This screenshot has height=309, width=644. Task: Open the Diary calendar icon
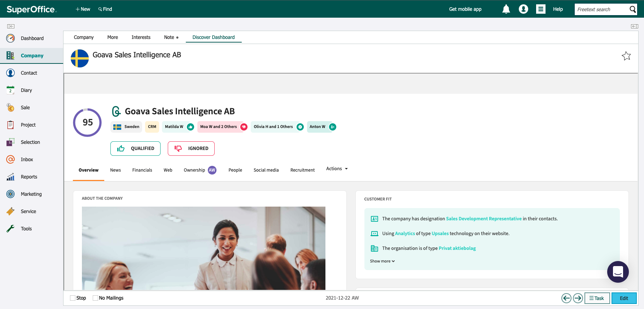[x=10, y=90]
